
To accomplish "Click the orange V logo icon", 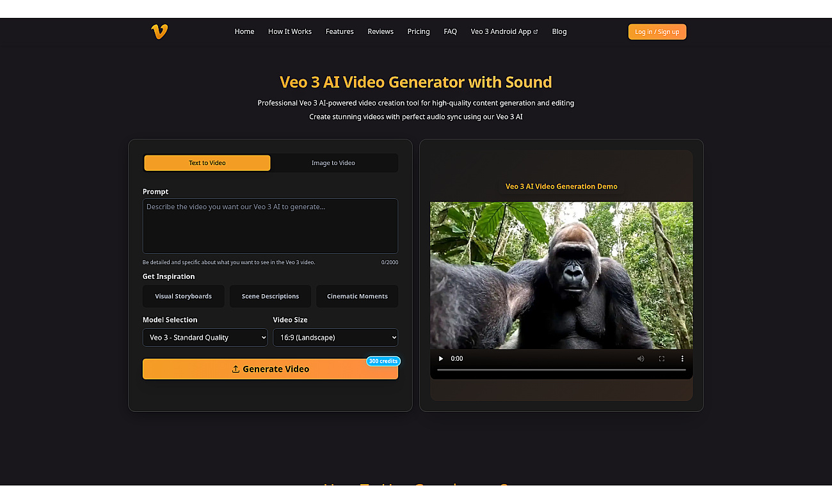I will (159, 31).
